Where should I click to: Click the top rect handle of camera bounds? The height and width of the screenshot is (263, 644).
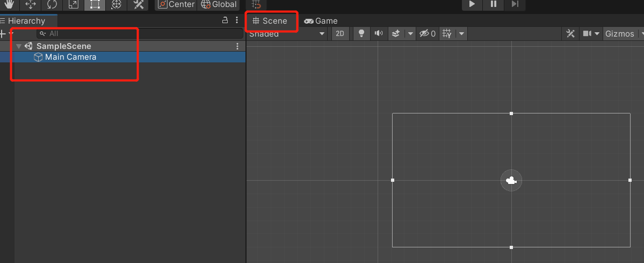point(511,113)
